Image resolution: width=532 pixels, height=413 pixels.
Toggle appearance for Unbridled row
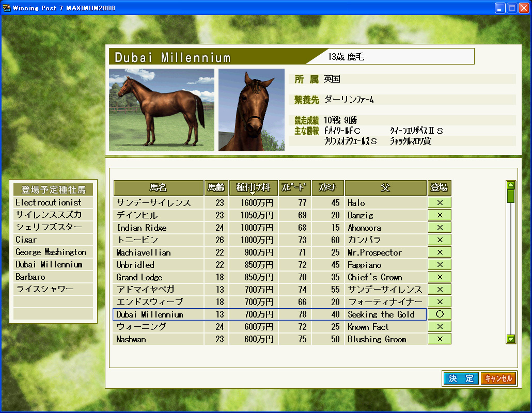[x=440, y=264]
